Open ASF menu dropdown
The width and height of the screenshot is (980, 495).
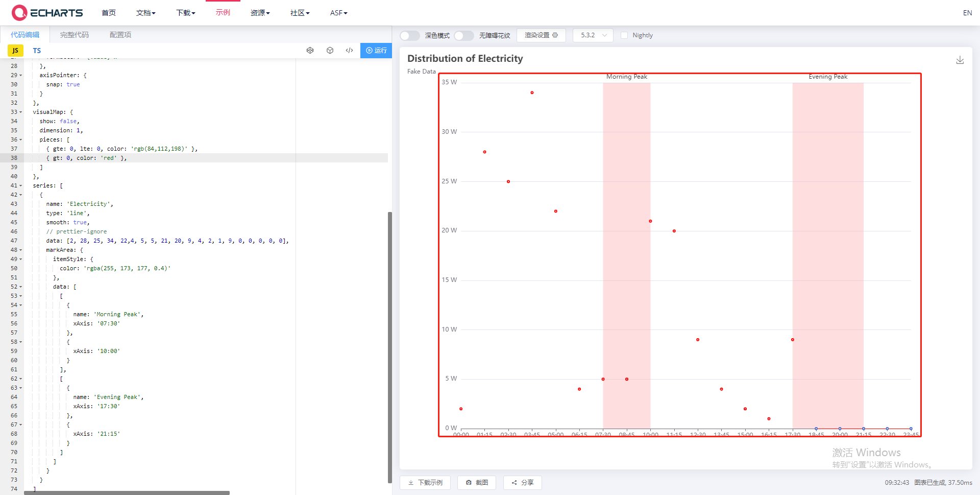[339, 13]
